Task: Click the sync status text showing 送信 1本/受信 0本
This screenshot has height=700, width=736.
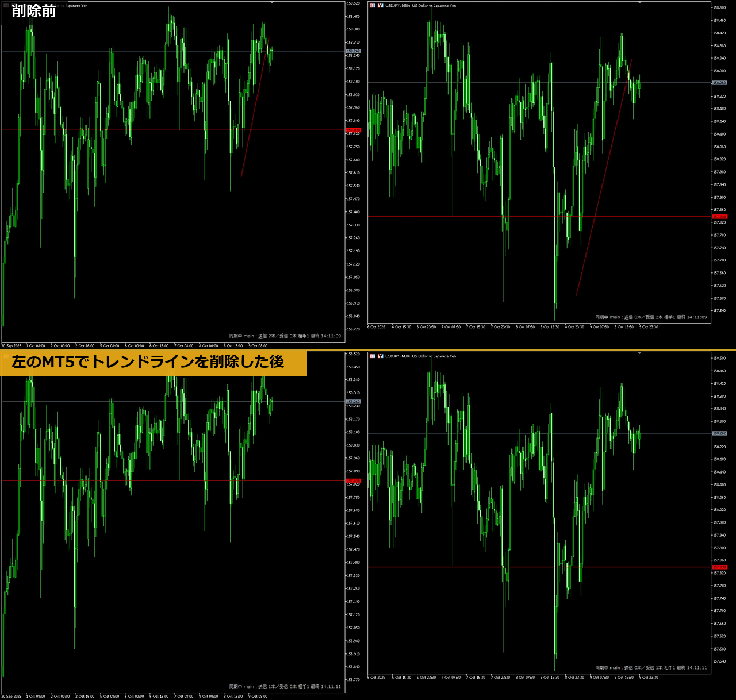Action: click(285, 687)
